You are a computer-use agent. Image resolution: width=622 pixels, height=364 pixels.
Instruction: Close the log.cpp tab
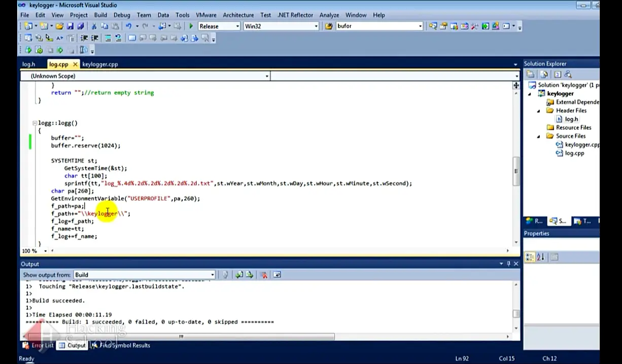point(75,64)
